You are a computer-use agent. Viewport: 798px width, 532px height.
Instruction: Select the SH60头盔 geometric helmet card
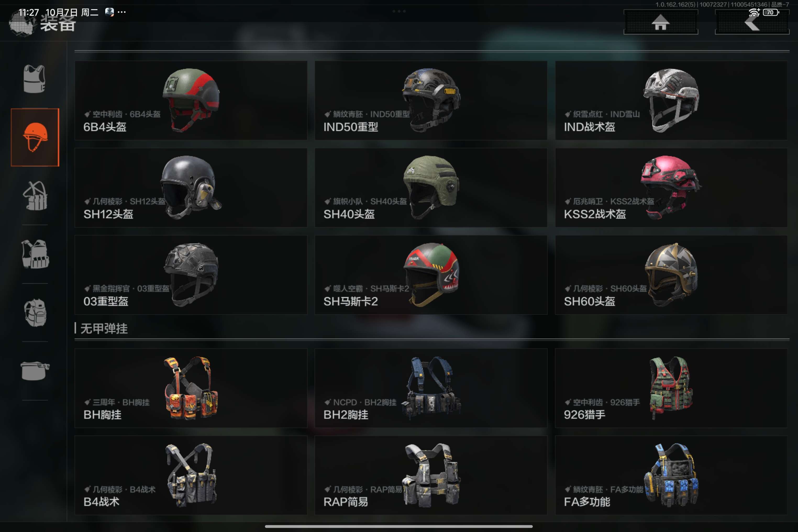(671, 275)
